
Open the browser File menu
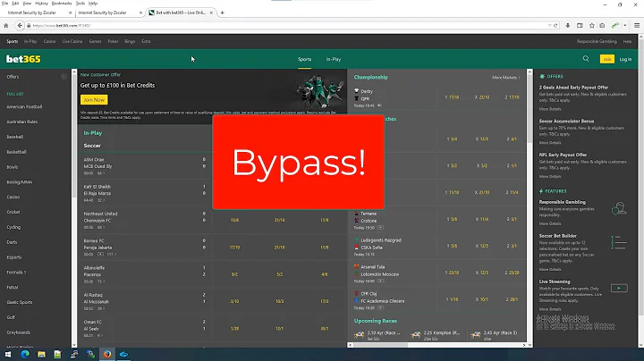point(5,4)
